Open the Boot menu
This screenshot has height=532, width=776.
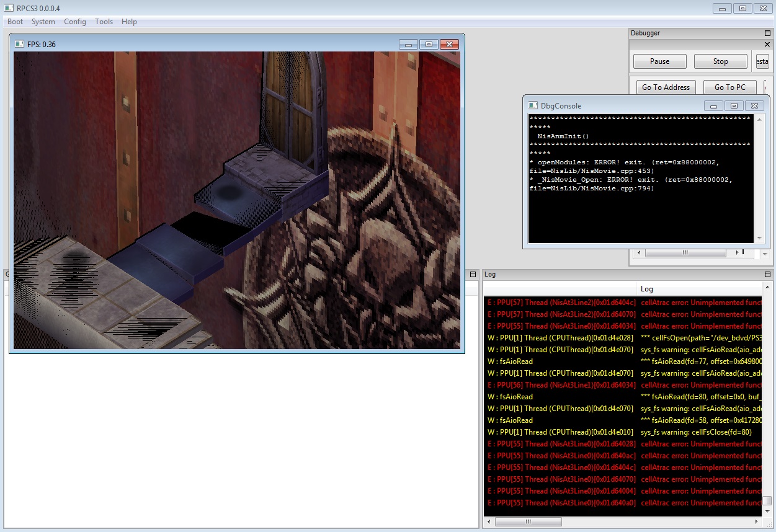(15, 22)
